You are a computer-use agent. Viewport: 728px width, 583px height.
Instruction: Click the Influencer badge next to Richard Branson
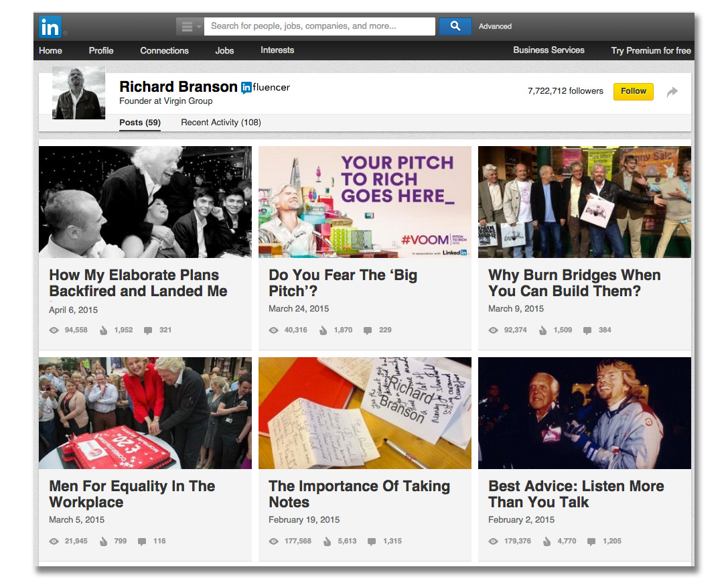pyautogui.click(x=265, y=87)
